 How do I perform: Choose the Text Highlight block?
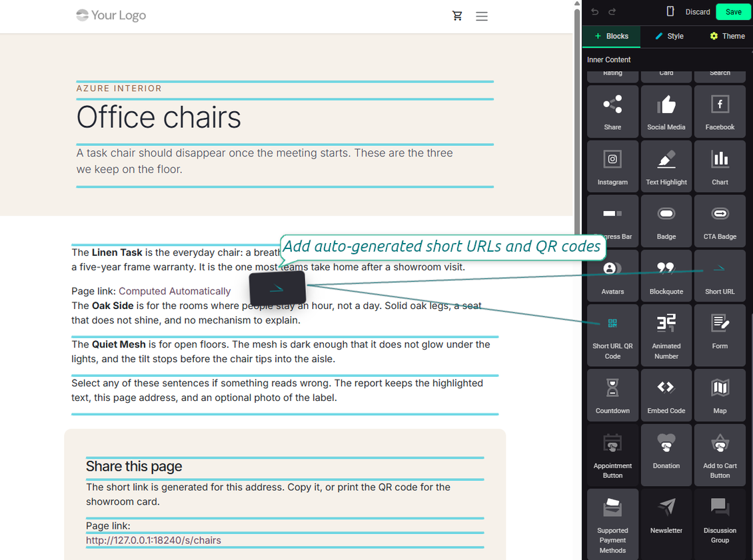[666, 166]
